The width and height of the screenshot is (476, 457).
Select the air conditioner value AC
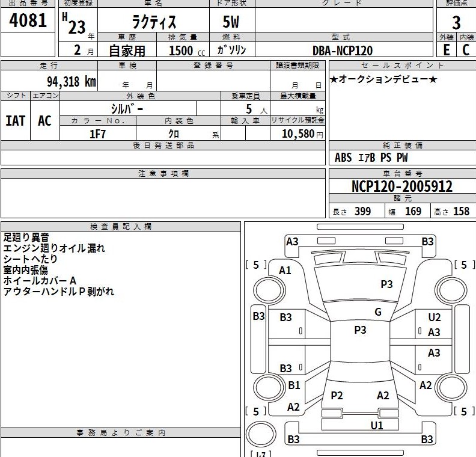click(44, 121)
